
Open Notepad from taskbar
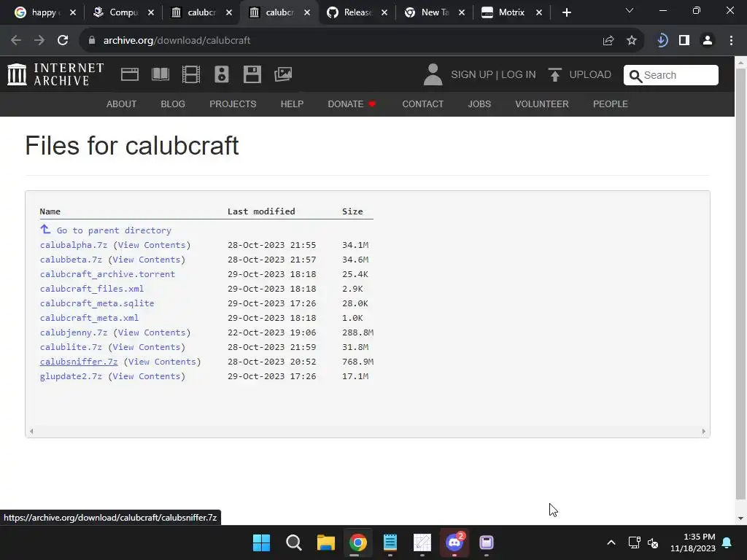click(390, 542)
